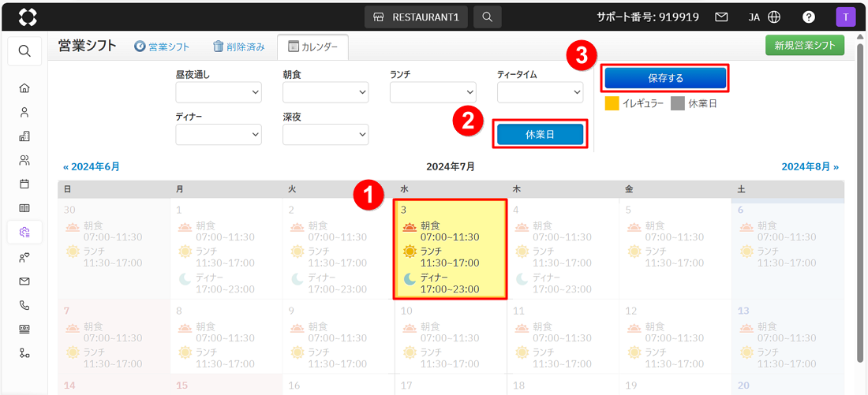Image resolution: width=868 pixels, height=395 pixels.
Task: Open the ティータイム dropdown
Action: click(x=540, y=92)
